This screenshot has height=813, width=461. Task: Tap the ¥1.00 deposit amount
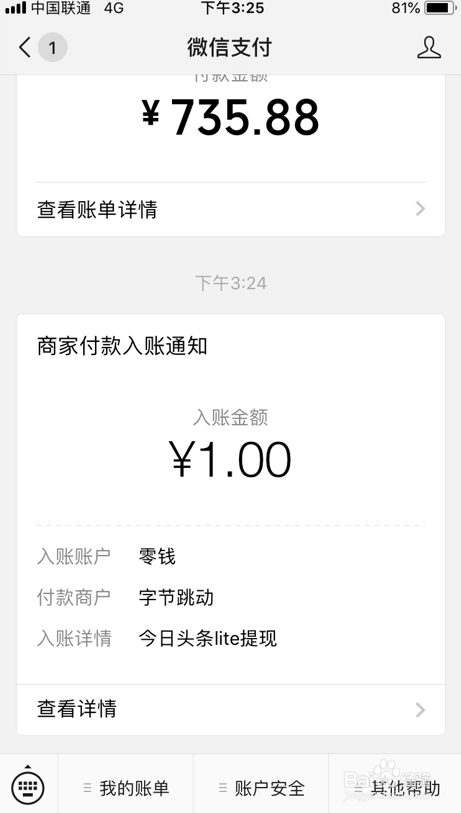tap(231, 459)
